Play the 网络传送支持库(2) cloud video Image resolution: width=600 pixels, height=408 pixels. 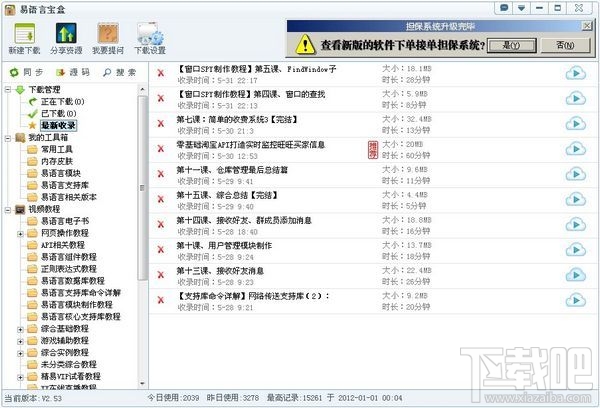click(576, 300)
